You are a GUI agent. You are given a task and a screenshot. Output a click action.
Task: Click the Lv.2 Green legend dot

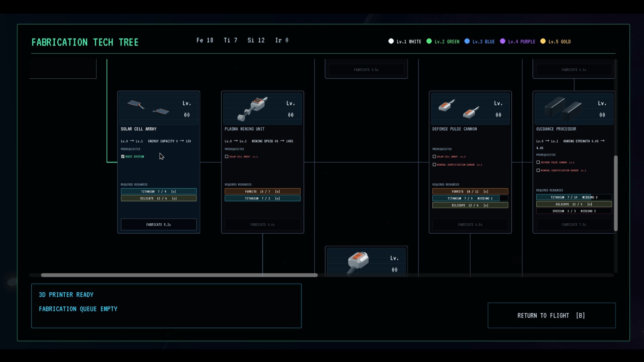429,41
